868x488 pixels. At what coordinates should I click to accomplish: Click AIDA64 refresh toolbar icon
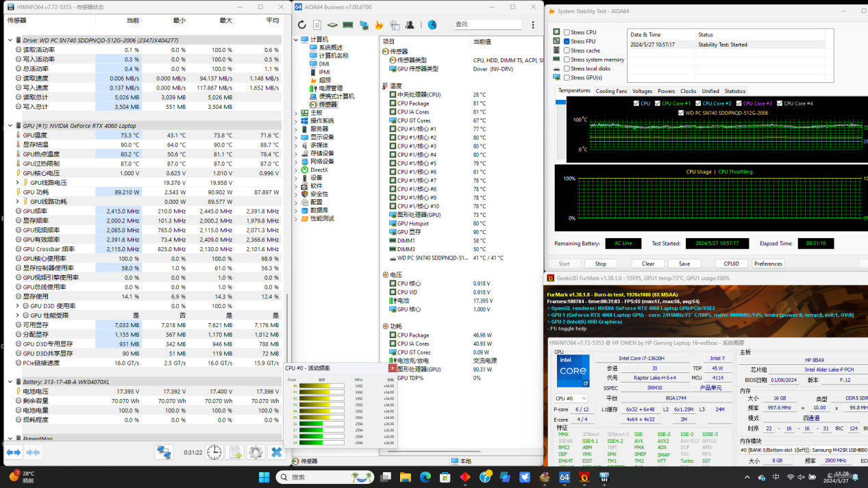[x=301, y=25]
